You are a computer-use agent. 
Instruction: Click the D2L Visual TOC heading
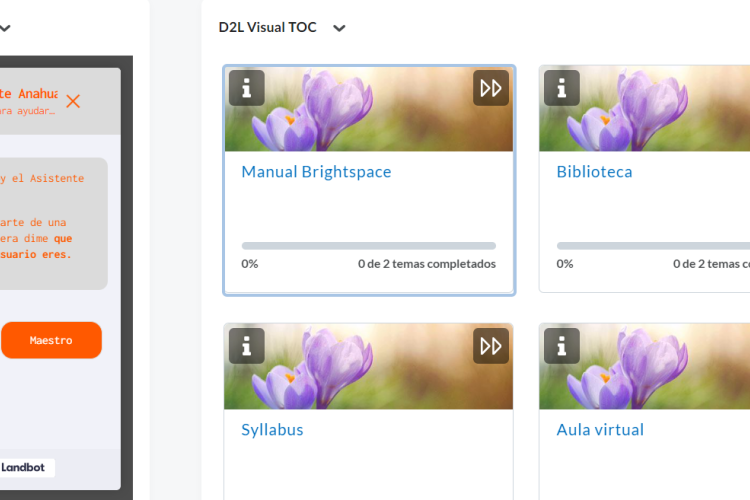tap(267, 28)
